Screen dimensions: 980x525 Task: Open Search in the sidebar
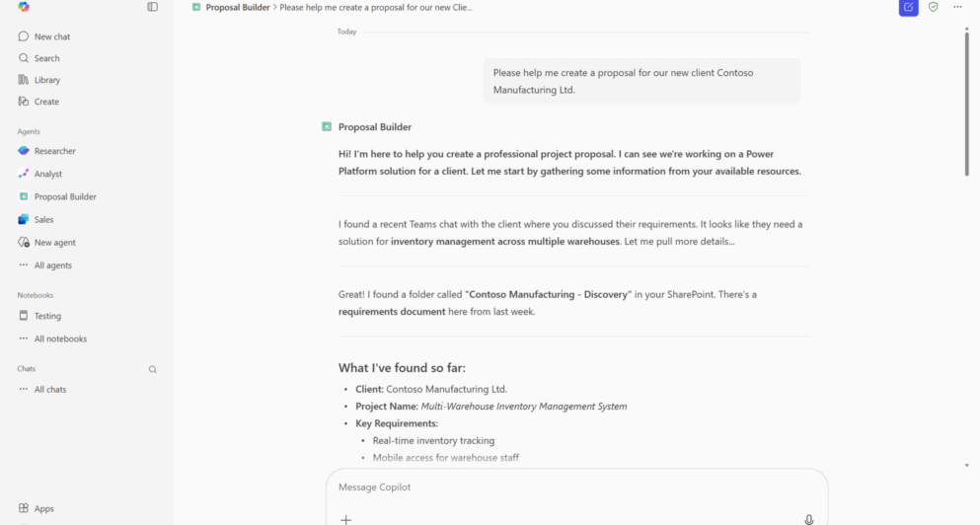[38, 58]
